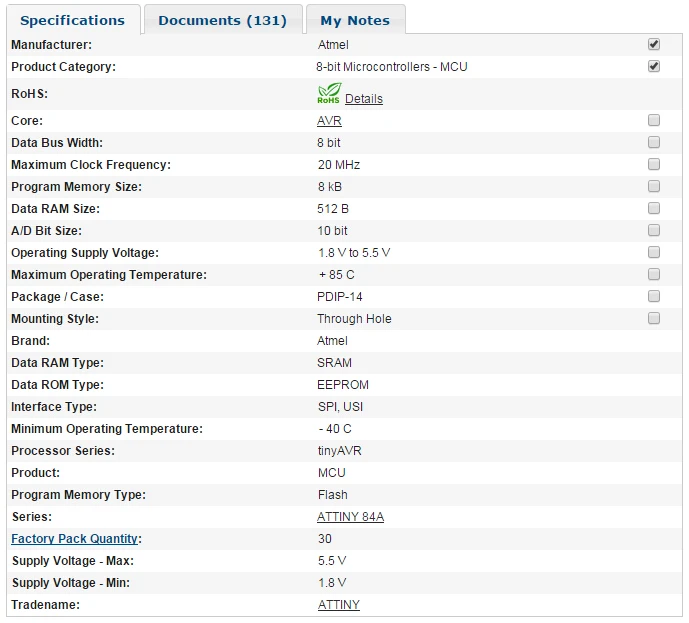Click the 'SRAM' Data RAM Type value
This screenshot has height=623, width=689.
(334, 363)
